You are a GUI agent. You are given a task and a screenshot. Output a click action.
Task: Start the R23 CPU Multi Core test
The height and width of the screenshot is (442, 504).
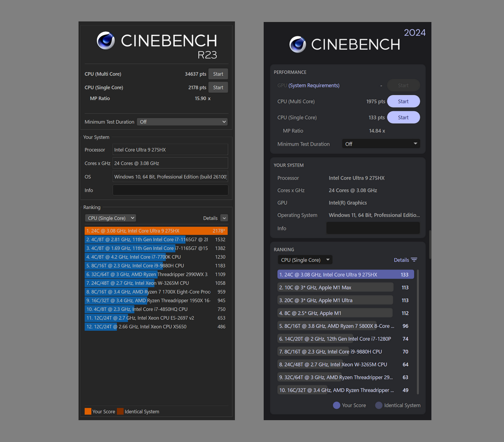pyautogui.click(x=218, y=74)
